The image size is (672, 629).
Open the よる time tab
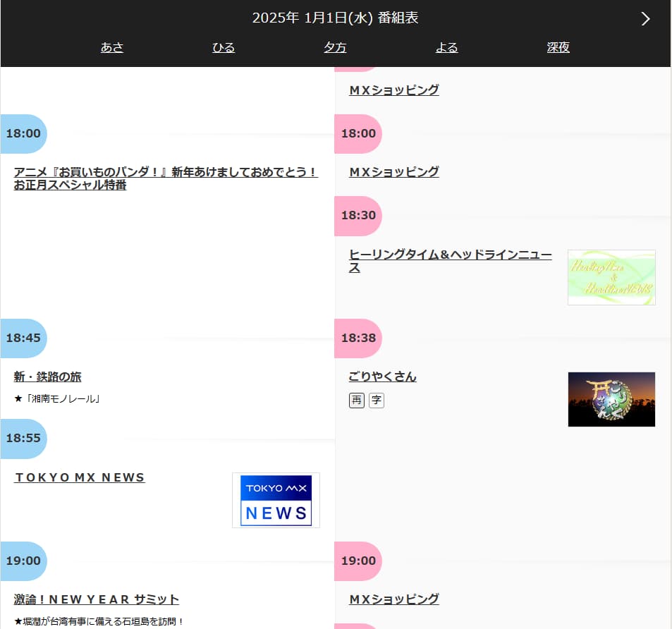[446, 48]
